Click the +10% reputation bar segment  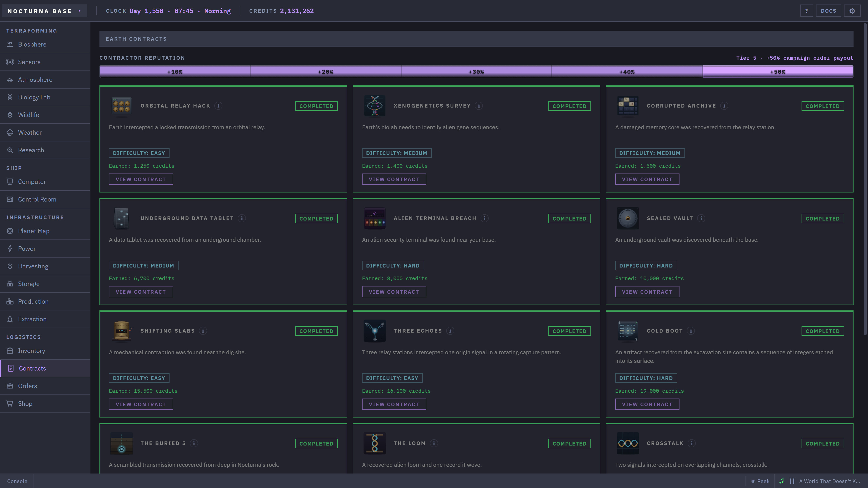[x=175, y=72]
